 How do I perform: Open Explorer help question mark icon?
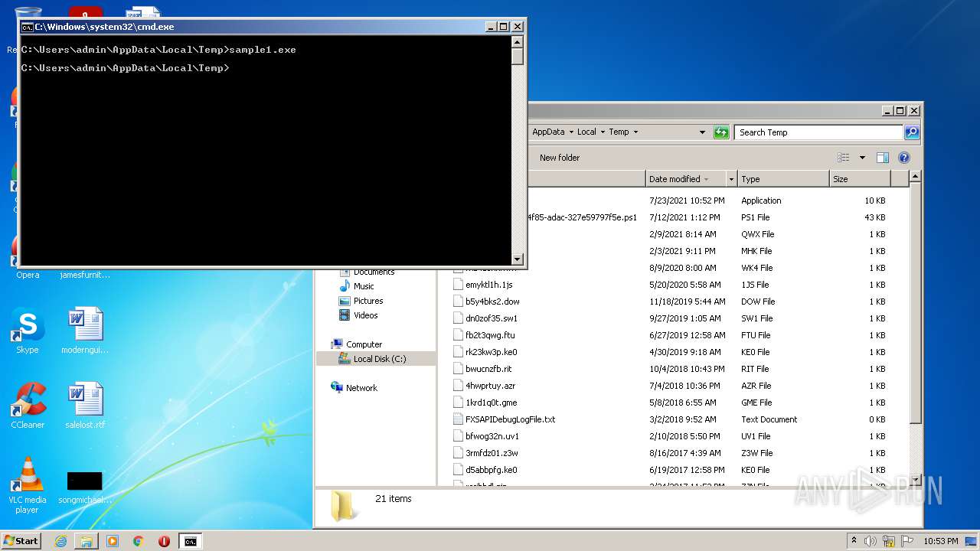[904, 158]
